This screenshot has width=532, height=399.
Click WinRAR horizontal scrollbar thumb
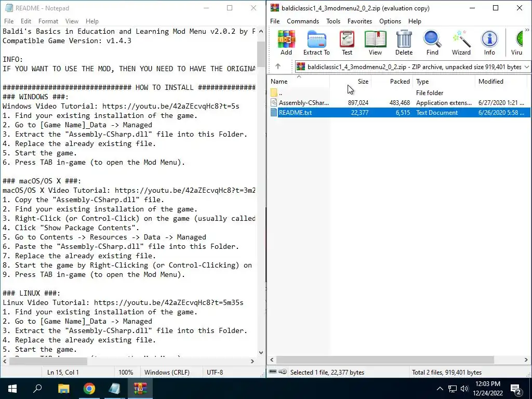click(x=385, y=360)
